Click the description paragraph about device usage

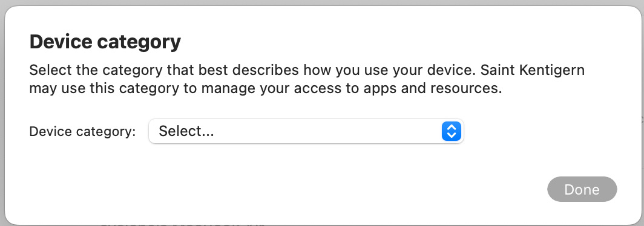tap(307, 79)
